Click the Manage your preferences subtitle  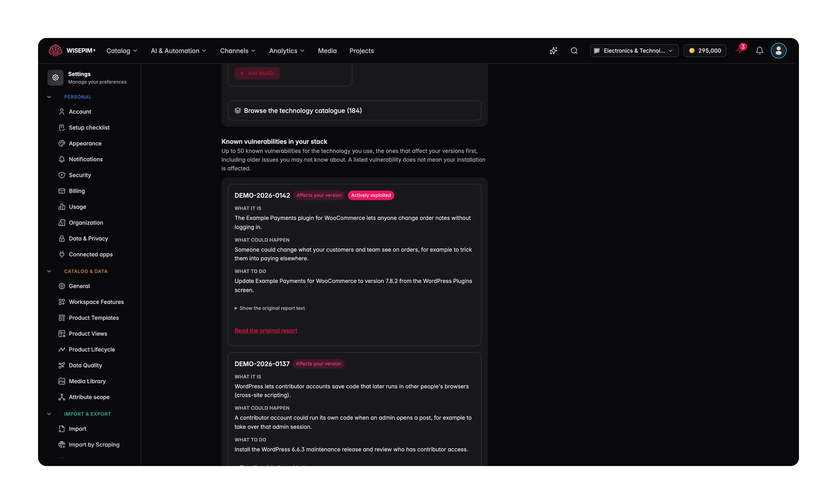(x=97, y=82)
